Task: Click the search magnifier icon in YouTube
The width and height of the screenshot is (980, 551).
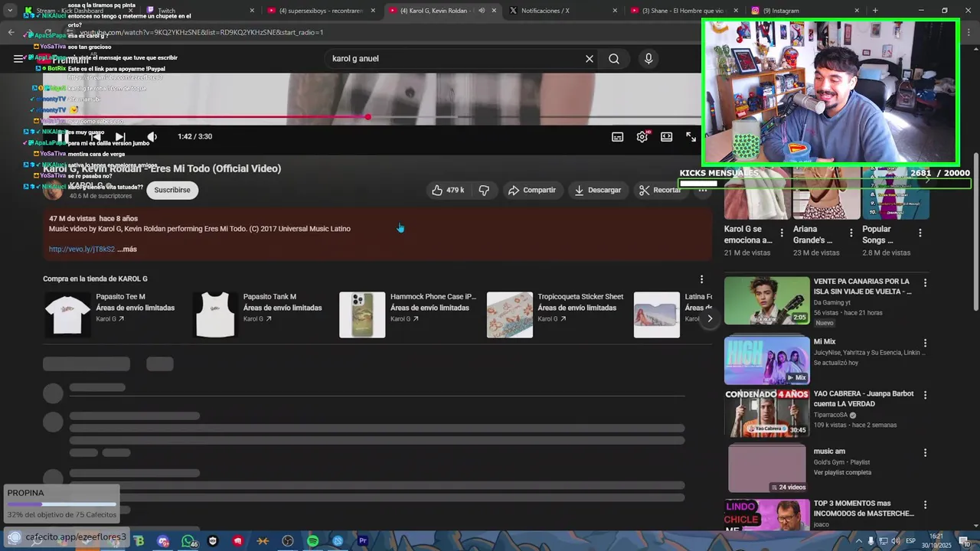Action: click(614, 59)
